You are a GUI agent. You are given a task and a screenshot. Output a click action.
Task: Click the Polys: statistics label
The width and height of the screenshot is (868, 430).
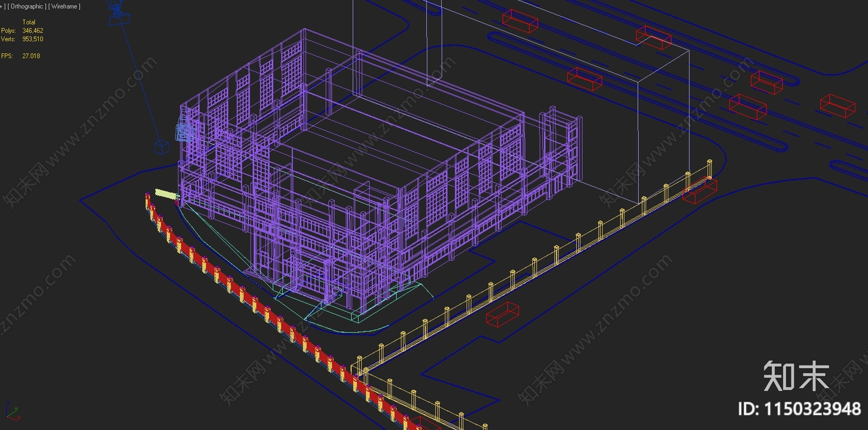pyautogui.click(x=8, y=31)
